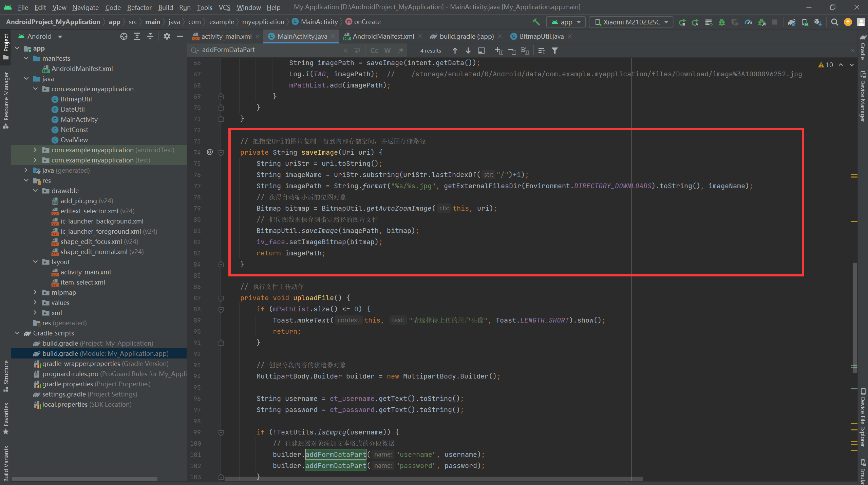Image resolution: width=868 pixels, height=485 pixels.
Task: Toggle the Regex search option
Action: pyautogui.click(x=401, y=51)
